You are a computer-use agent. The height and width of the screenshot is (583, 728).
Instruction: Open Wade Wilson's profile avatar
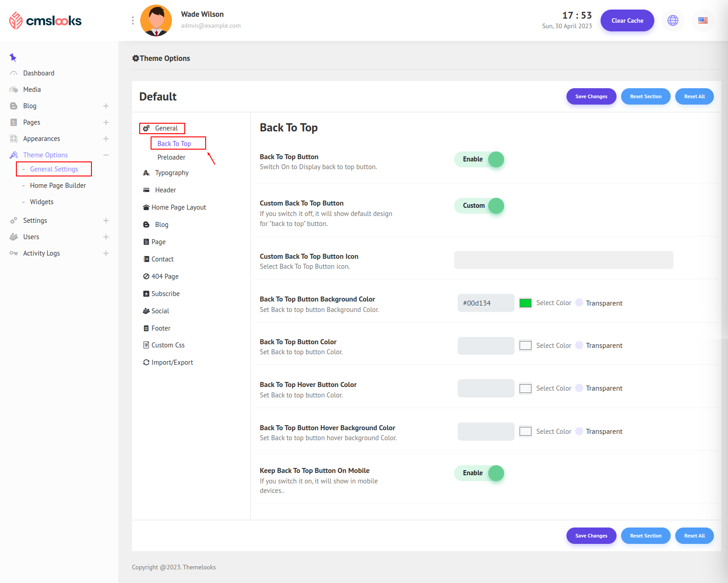click(x=156, y=20)
